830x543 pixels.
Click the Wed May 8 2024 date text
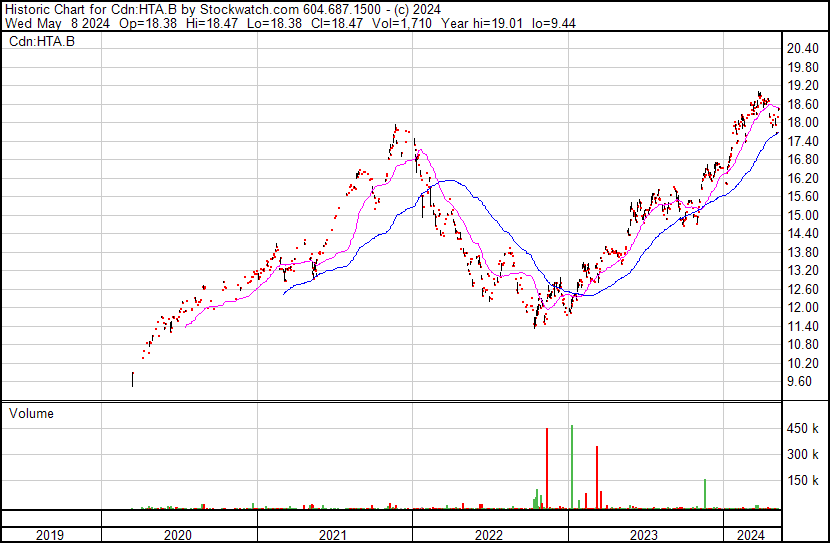57,23
